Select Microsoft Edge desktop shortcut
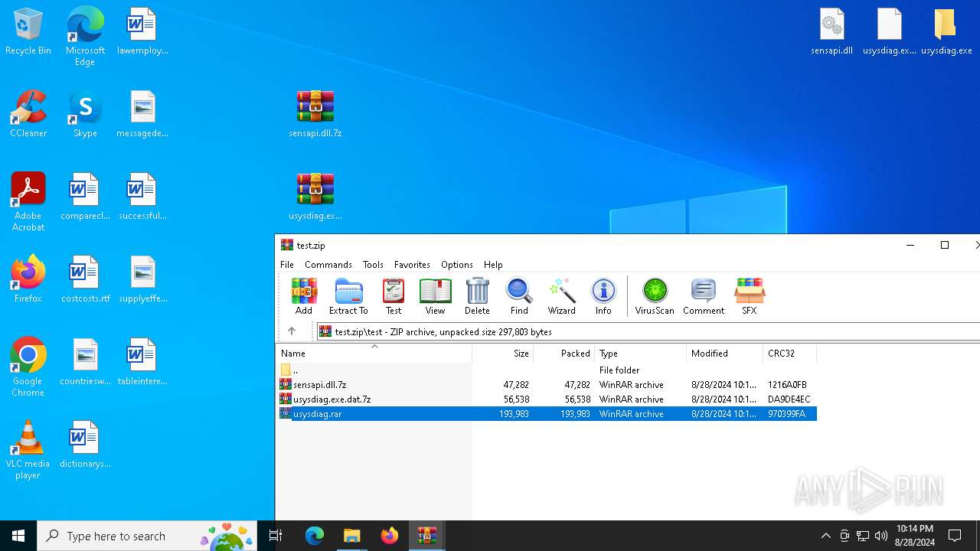This screenshot has height=551, width=980. (x=85, y=37)
